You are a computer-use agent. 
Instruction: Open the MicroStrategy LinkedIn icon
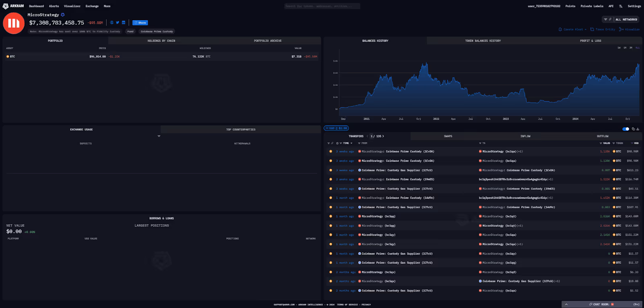(x=124, y=23)
